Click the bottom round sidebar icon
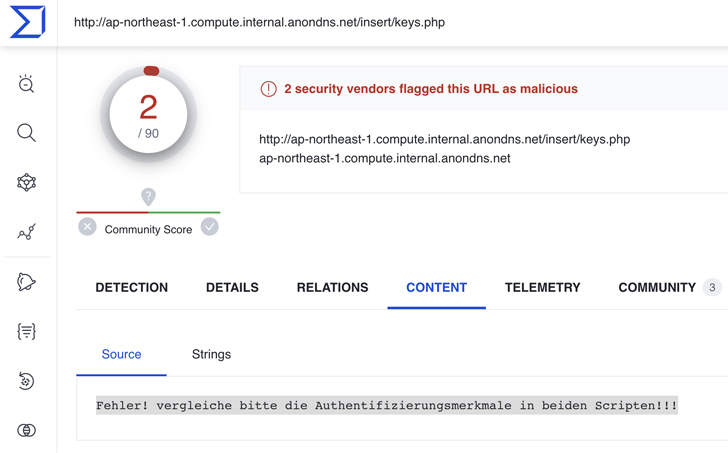 point(27,430)
